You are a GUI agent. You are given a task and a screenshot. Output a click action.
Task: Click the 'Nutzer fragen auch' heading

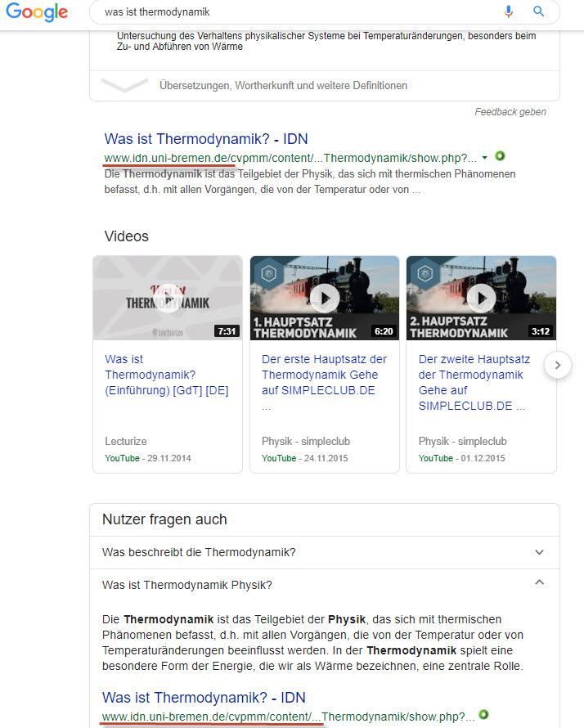164,519
